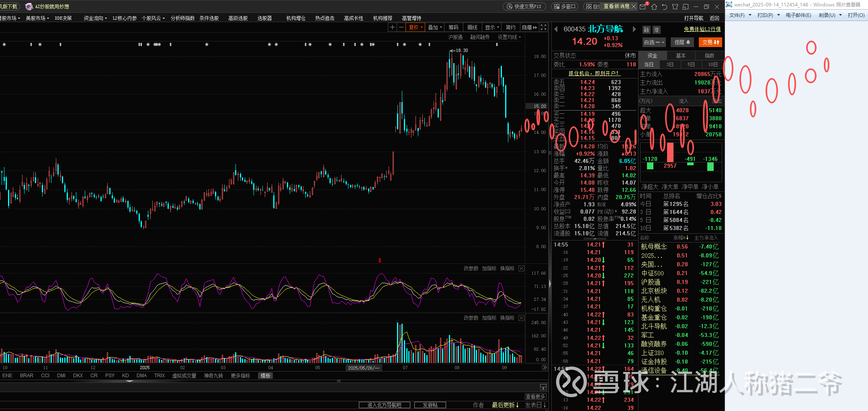Click the zoom-out minus button on chart toolbar
Image resolution: width=868 pixels, height=411 pixels.
[401, 27]
